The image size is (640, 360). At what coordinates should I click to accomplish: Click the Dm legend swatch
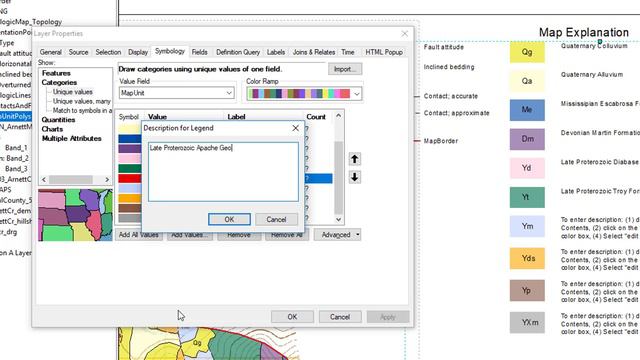(527, 139)
